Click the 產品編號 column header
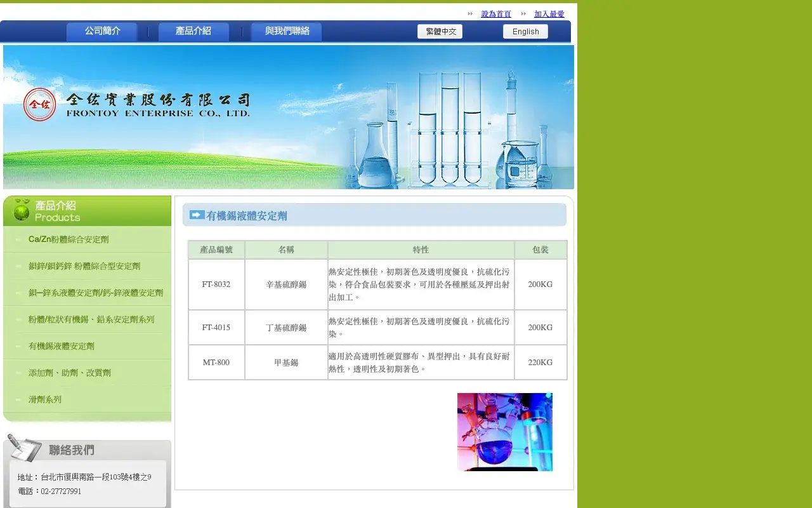Image resolution: width=812 pixels, height=508 pixels. tap(216, 250)
